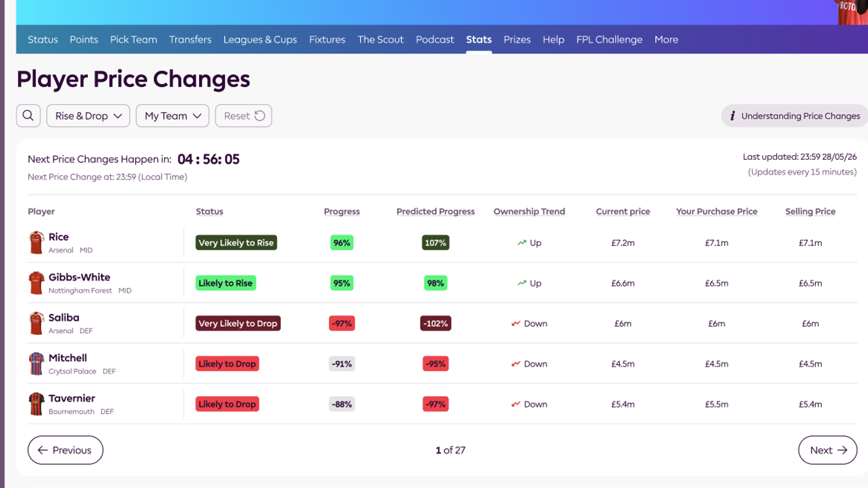Image resolution: width=868 pixels, height=488 pixels.
Task: Click Saliba's -97% progress badge
Action: pyautogui.click(x=342, y=324)
